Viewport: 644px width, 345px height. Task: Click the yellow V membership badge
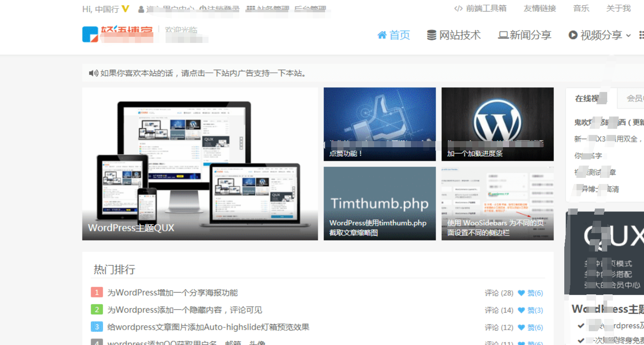(x=125, y=8)
